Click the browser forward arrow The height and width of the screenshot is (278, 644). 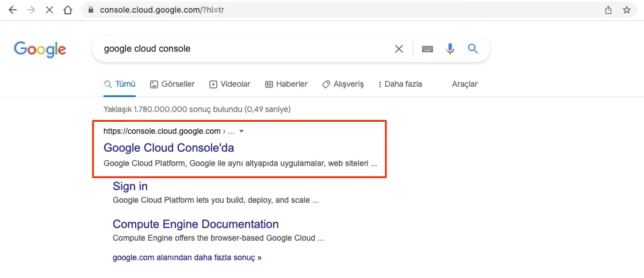[31, 10]
